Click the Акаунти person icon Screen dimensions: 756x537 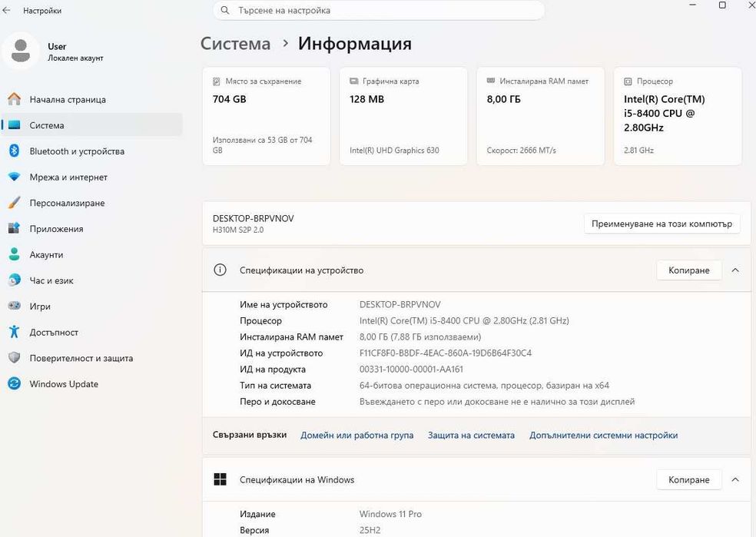tap(15, 254)
